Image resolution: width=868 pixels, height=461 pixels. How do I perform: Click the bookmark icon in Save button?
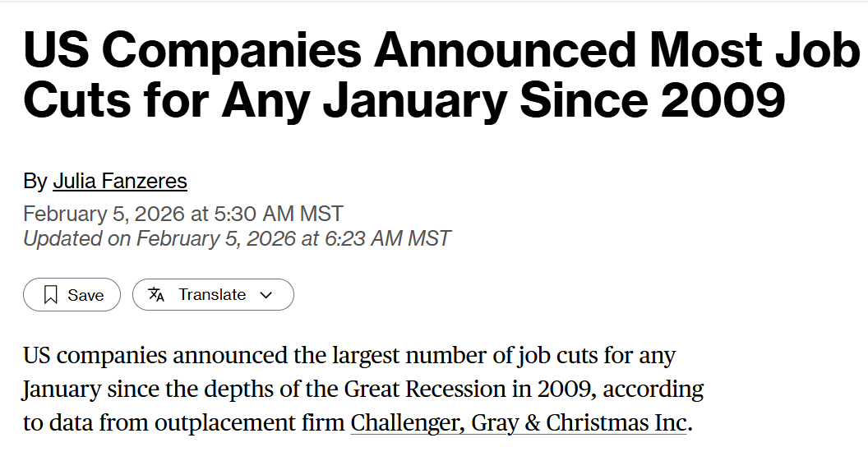51,295
